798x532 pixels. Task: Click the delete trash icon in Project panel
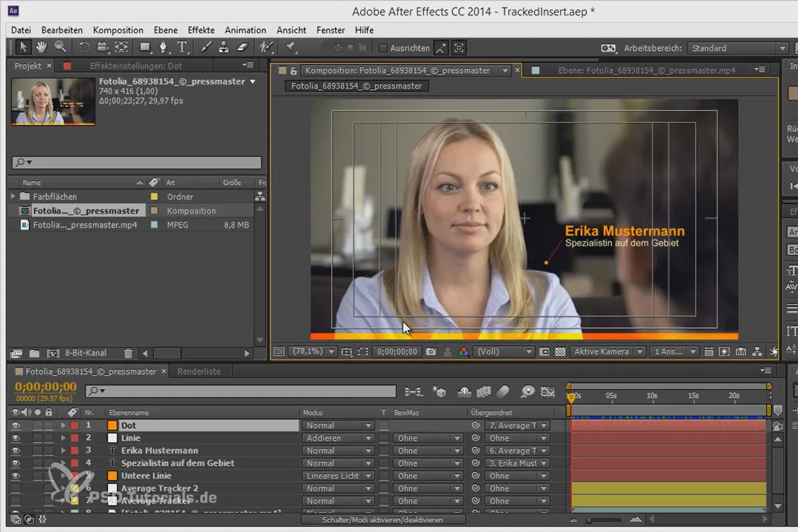click(128, 353)
